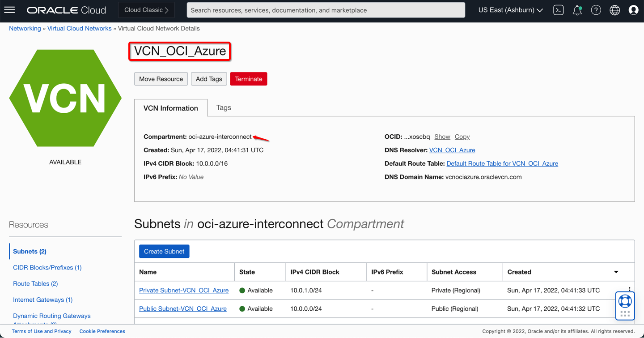Open the user profile avatar menu
Image resolution: width=644 pixels, height=338 pixels.
pyautogui.click(x=633, y=10)
